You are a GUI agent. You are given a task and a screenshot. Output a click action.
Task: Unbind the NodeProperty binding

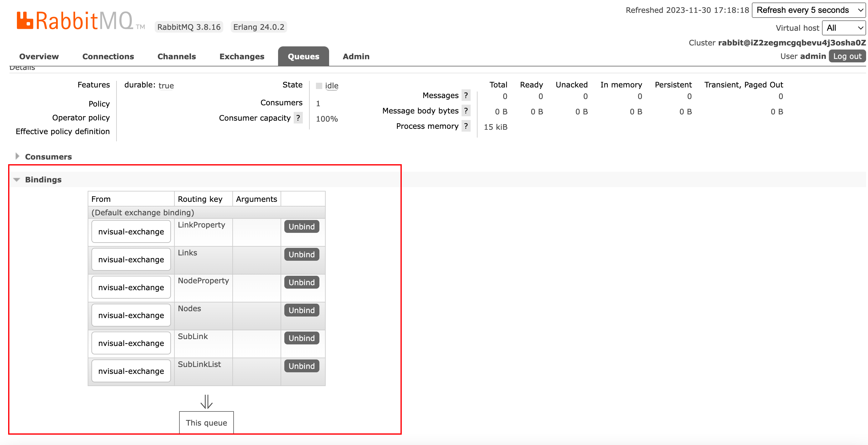[301, 282]
